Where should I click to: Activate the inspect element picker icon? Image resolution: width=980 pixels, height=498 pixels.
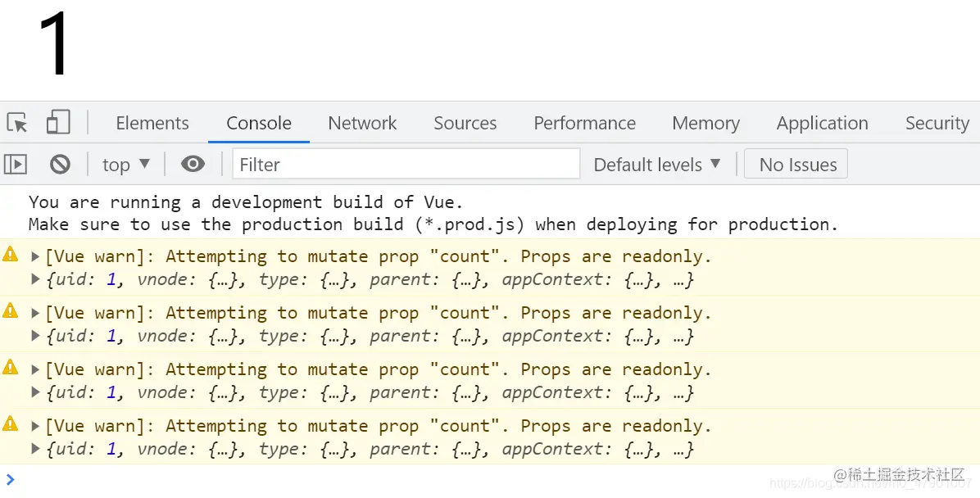[x=17, y=123]
